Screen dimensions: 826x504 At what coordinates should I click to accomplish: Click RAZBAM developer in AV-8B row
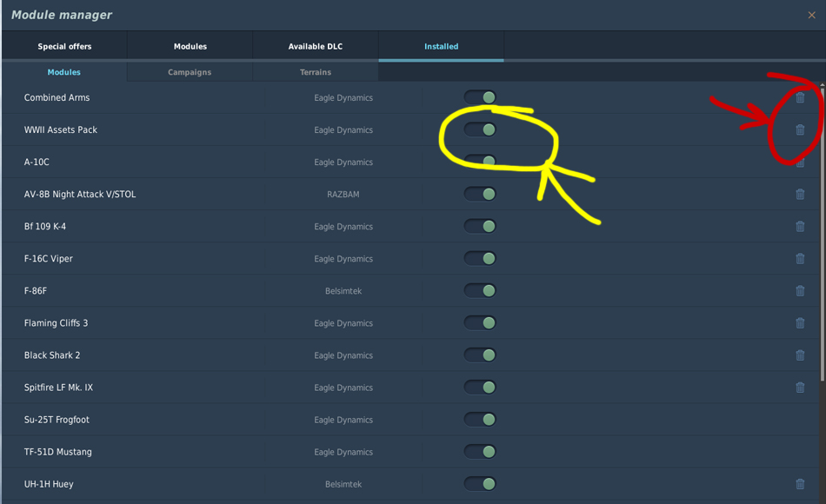pos(343,195)
